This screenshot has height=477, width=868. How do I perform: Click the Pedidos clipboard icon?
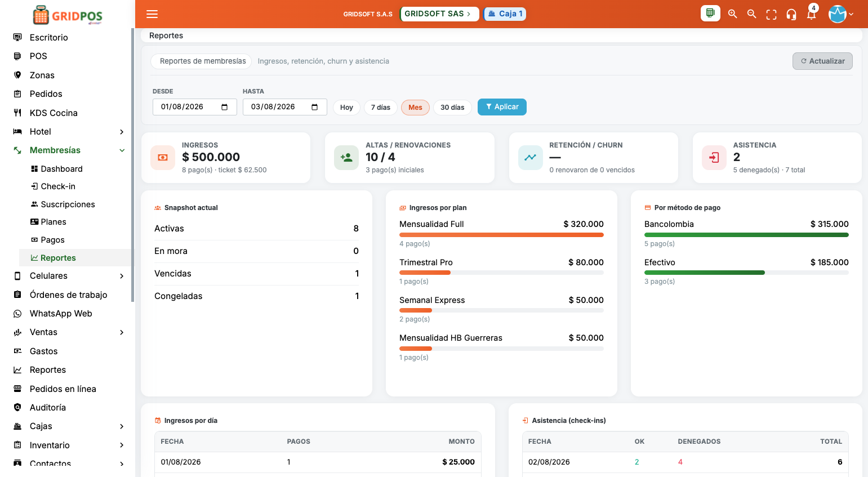point(17,93)
